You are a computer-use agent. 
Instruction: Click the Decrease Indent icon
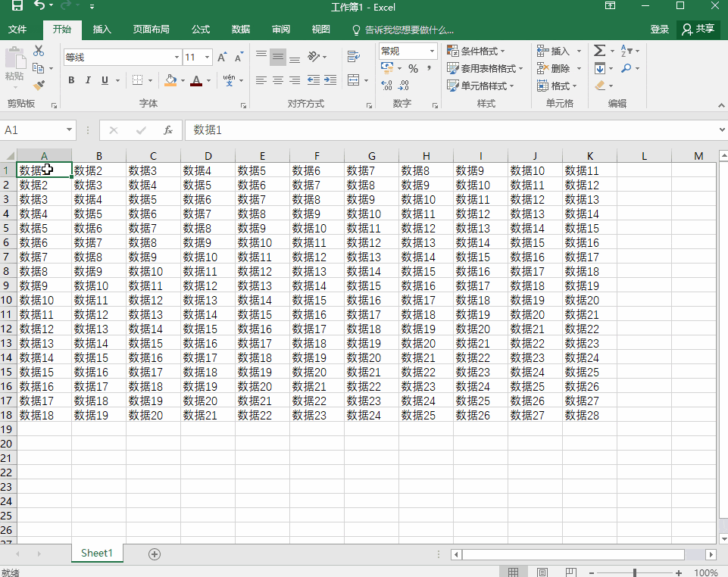(314, 80)
